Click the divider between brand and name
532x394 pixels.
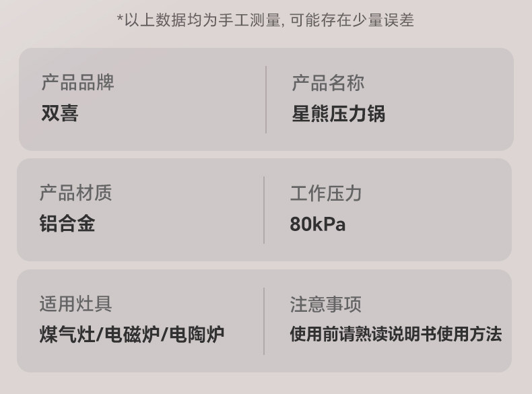[x=266, y=99]
